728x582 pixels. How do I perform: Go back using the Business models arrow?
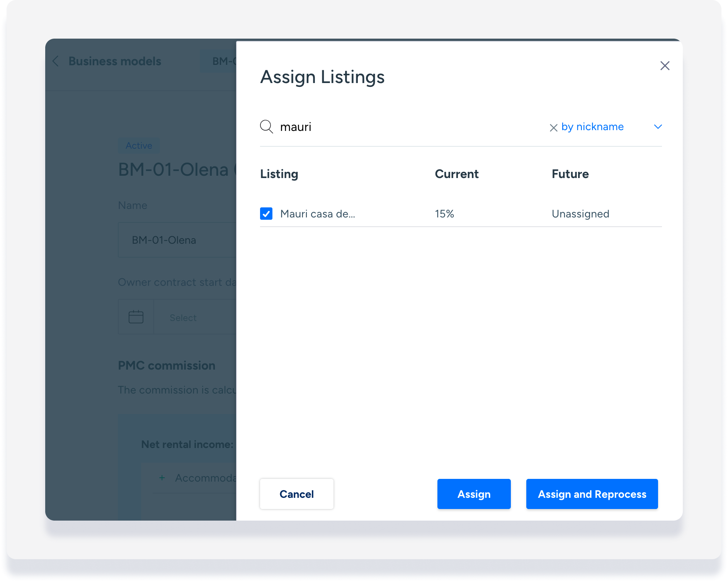coord(56,61)
